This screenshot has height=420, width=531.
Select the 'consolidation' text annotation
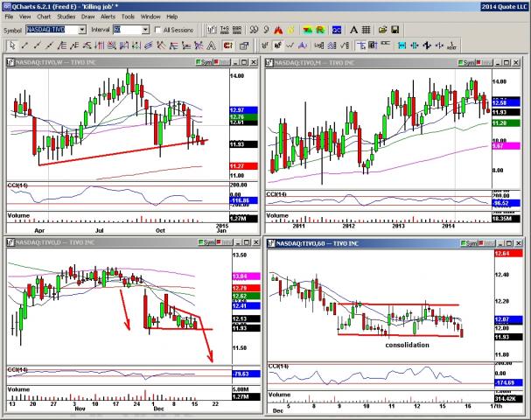407,345
